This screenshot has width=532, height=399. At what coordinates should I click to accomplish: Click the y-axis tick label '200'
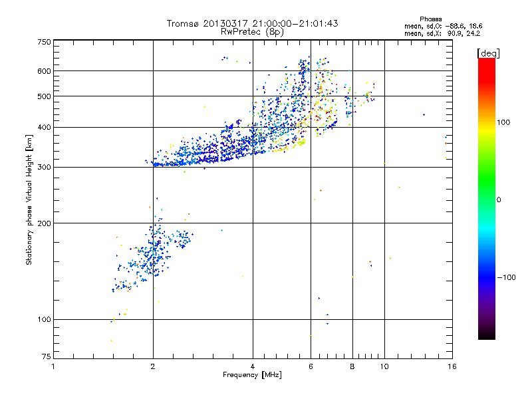point(44,223)
